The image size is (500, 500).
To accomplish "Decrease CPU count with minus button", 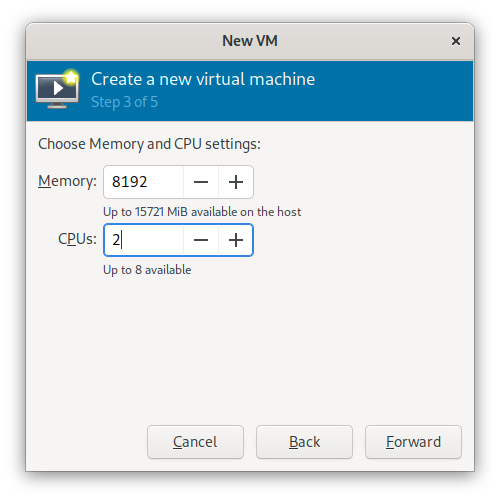I will point(201,240).
